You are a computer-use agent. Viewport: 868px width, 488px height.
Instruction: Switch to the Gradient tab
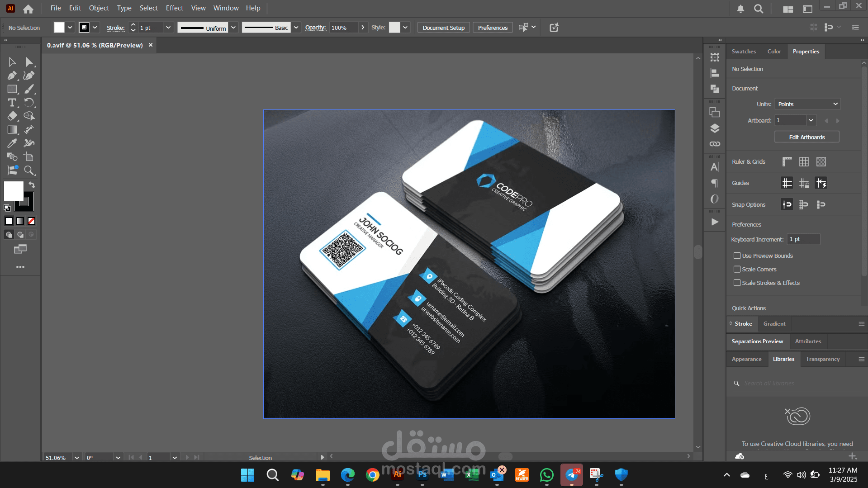tap(774, 324)
